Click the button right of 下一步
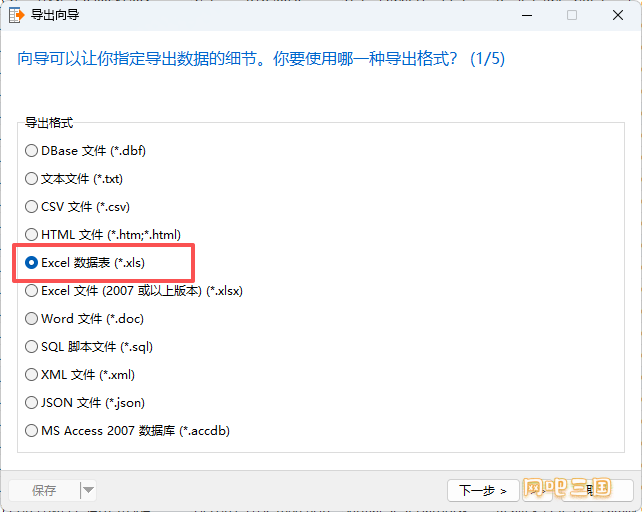The width and height of the screenshot is (642, 512). click(x=538, y=490)
